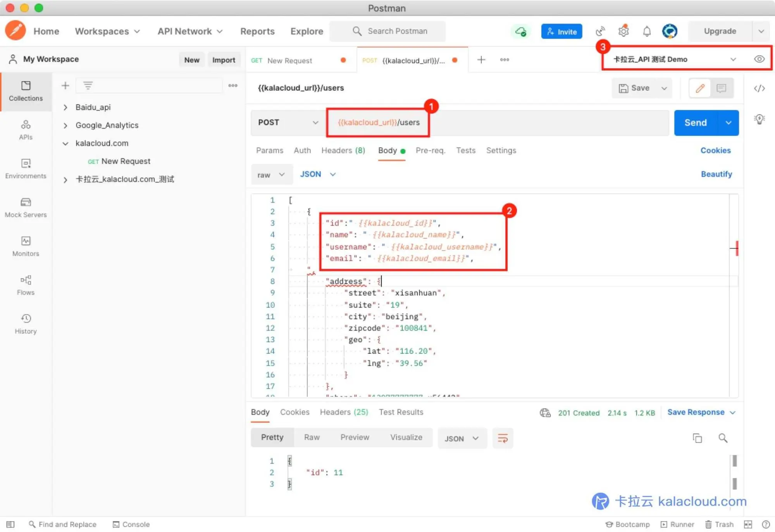Open tab options ellipsis menu
775x532 pixels.
[x=504, y=60]
